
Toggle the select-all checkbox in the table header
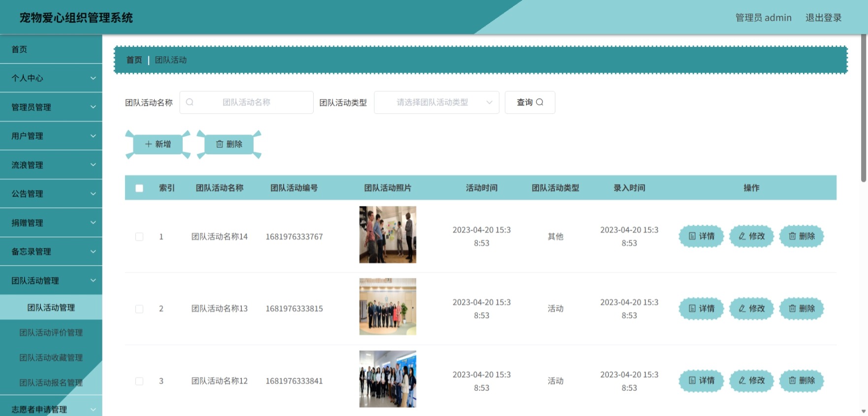[x=139, y=188]
